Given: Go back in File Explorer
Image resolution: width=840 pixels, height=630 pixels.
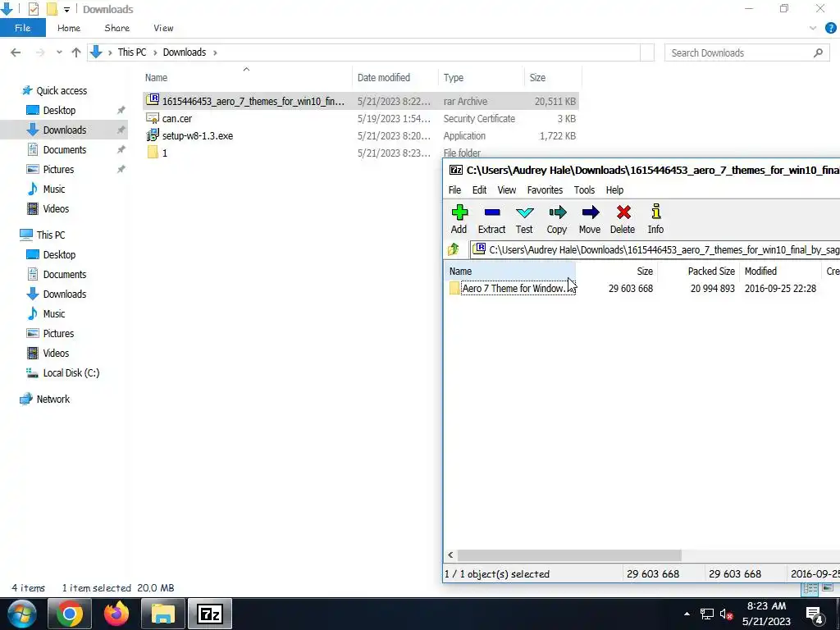Looking at the screenshot, I should 16,52.
